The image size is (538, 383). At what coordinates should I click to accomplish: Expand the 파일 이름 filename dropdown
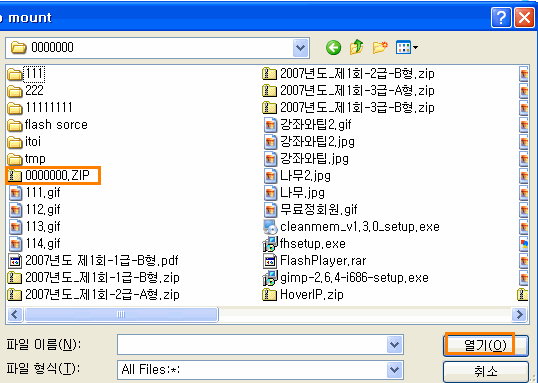pyautogui.click(x=394, y=344)
